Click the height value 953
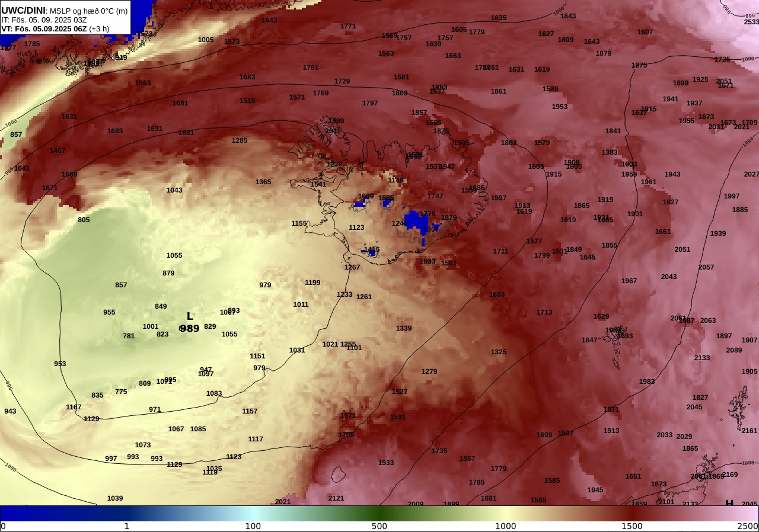 pos(60,364)
